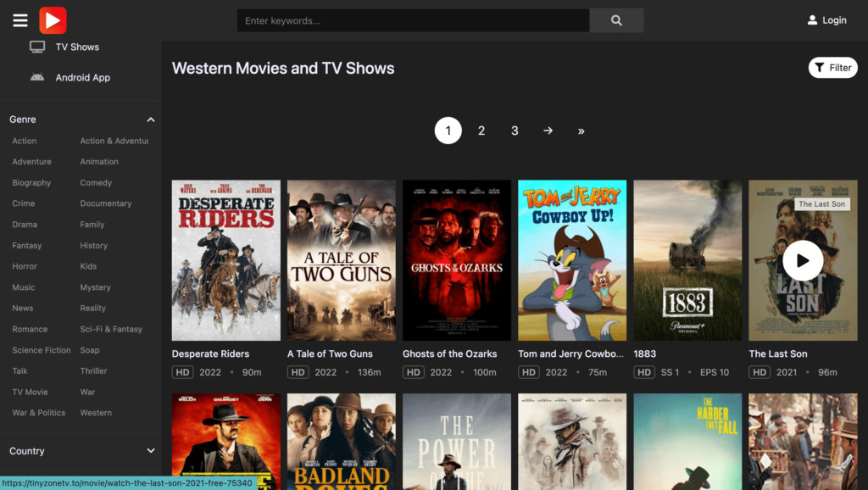This screenshot has height=490, width=868.
Task: Select the TV Movie genre
Action: [30, 392]
